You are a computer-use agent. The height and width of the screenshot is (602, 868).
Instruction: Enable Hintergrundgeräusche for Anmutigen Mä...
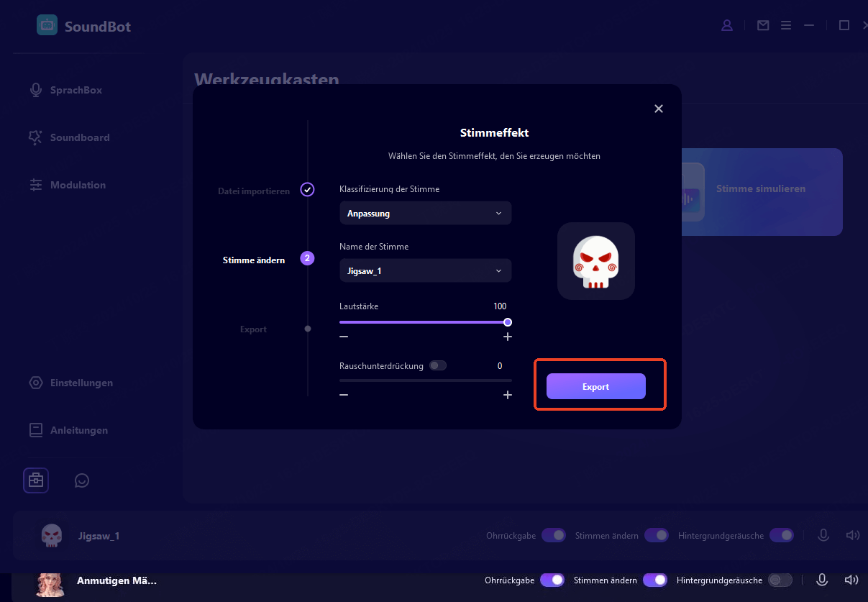(x=780, y=580)
